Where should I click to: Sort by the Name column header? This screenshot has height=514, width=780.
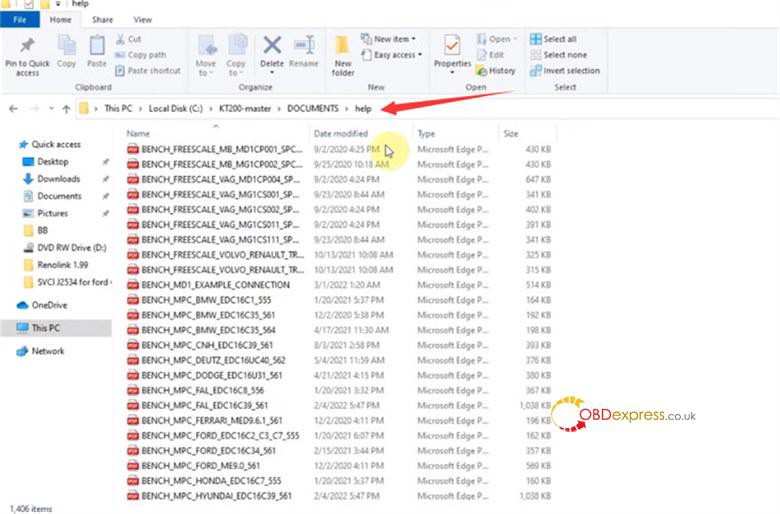[x=138, y=133]
